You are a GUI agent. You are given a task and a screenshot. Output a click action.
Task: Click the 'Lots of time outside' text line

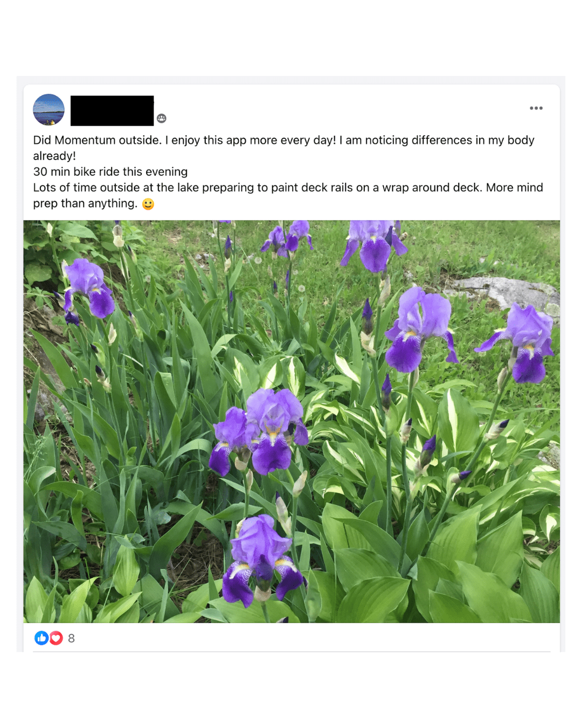pos(288,188)
